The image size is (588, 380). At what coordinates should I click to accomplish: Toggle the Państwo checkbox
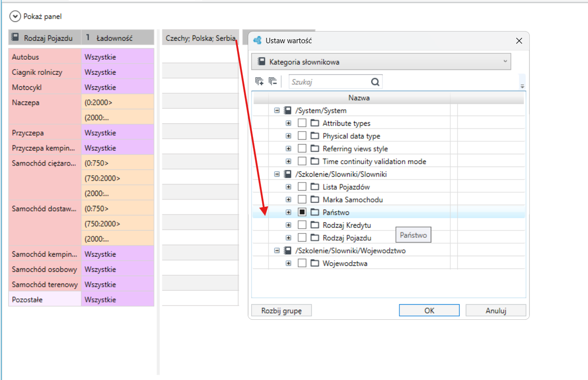(x=302, y=212)
